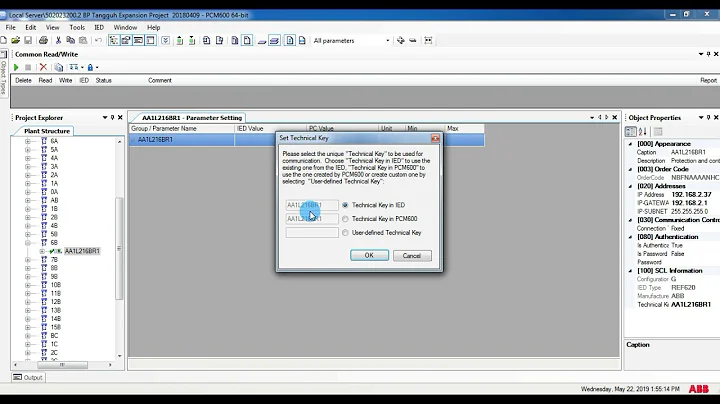Open the Output panel
This screenshot has width=720, height=404.
point(28,377)
